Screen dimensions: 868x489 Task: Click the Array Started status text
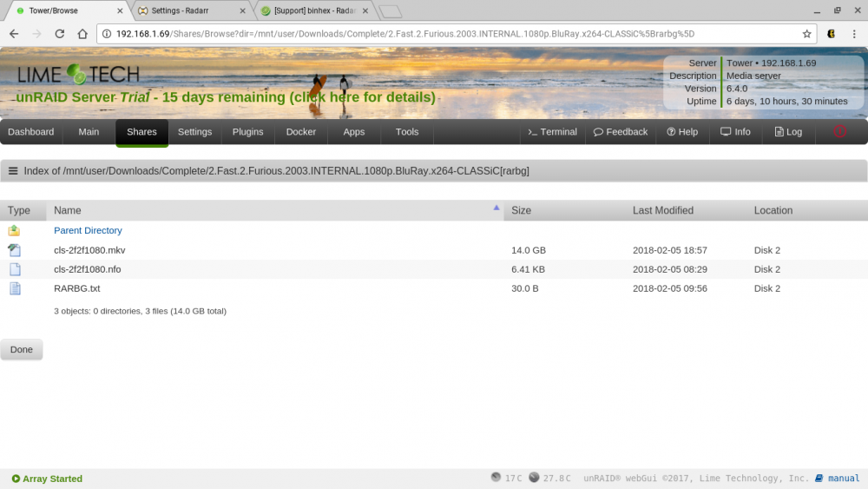click(x=53, y=479)
